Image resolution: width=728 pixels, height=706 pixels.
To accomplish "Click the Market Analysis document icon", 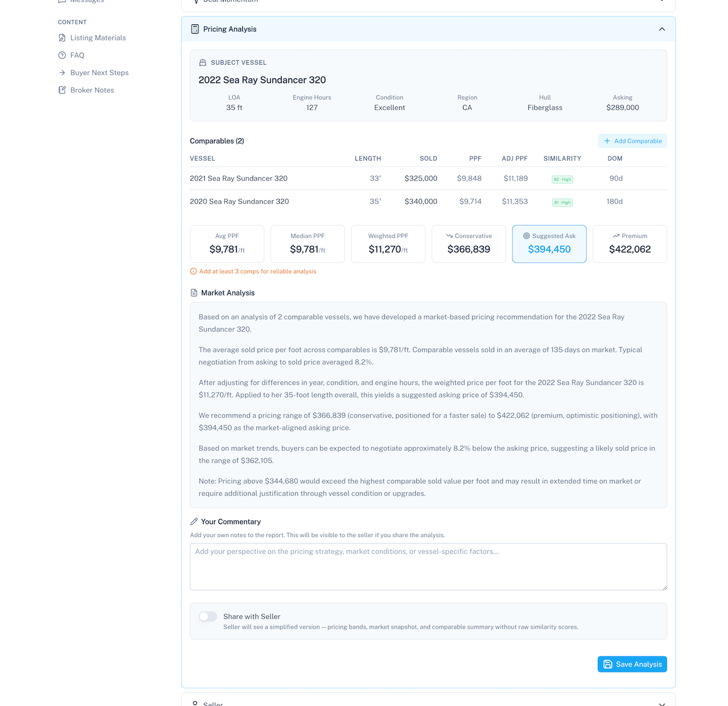I will [x=194, y=293].
